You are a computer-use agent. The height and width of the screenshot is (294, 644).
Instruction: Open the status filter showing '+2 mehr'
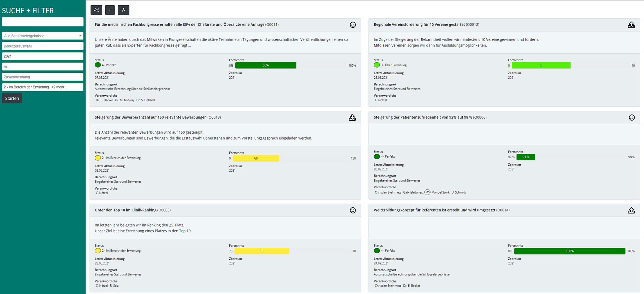point(43,87)
